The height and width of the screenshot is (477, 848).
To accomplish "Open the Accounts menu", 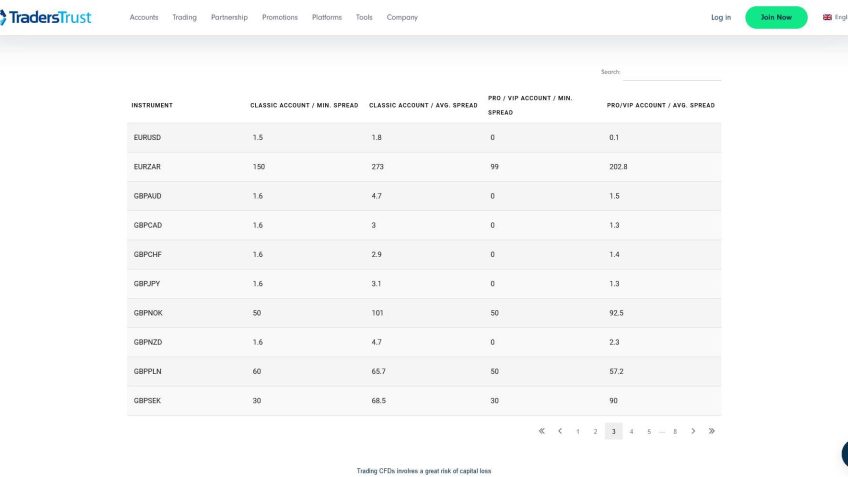I will pyautogui.click(x=144, y=18).
